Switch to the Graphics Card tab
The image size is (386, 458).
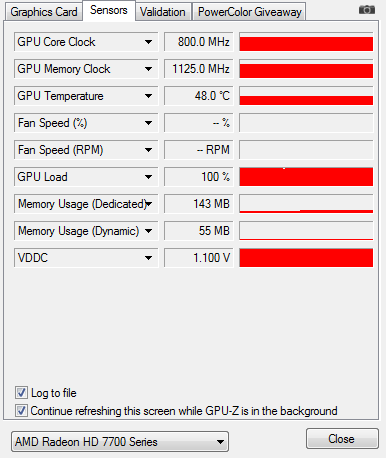tap(44, 12)
